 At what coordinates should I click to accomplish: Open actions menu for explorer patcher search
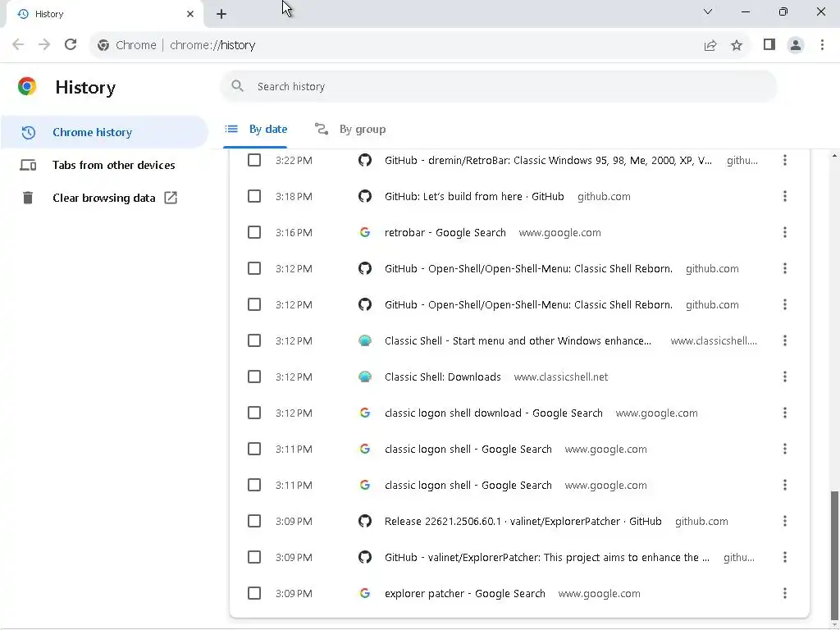(785, 593)
